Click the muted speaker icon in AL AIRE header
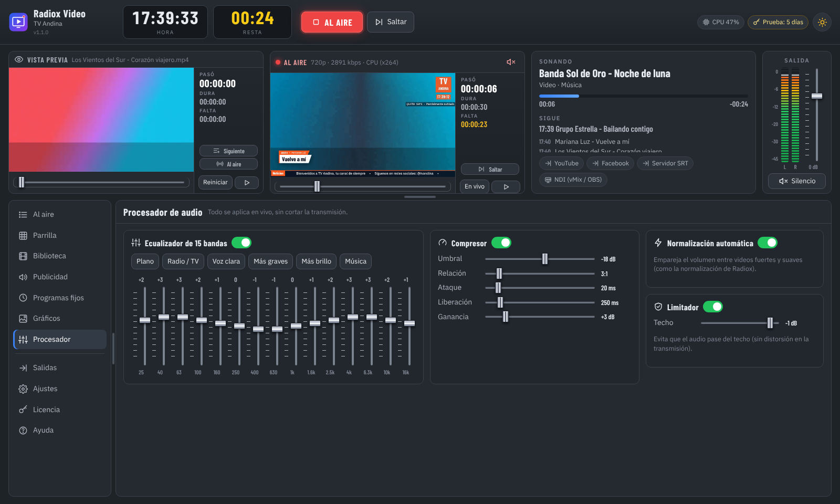 pyautogui.click(x=511, y=62)
